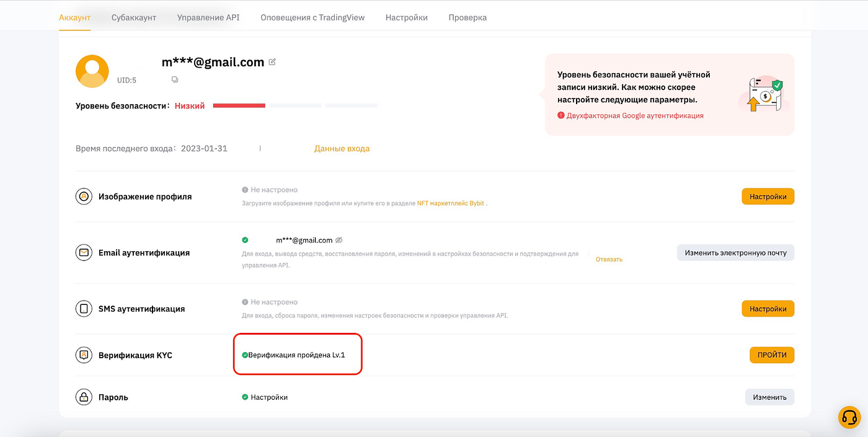Click the Верификация KYC badge icon
The image size is (868, 437).
tap(83, 356)
